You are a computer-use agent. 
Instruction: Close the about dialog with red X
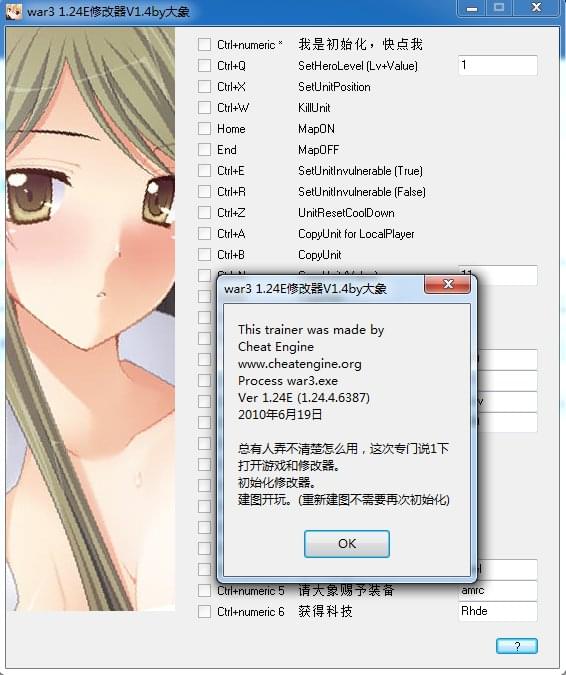pos(447,284)
